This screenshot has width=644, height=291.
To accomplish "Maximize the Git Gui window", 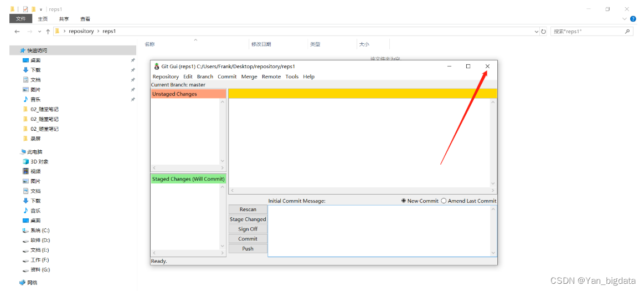I will (468, 66).
